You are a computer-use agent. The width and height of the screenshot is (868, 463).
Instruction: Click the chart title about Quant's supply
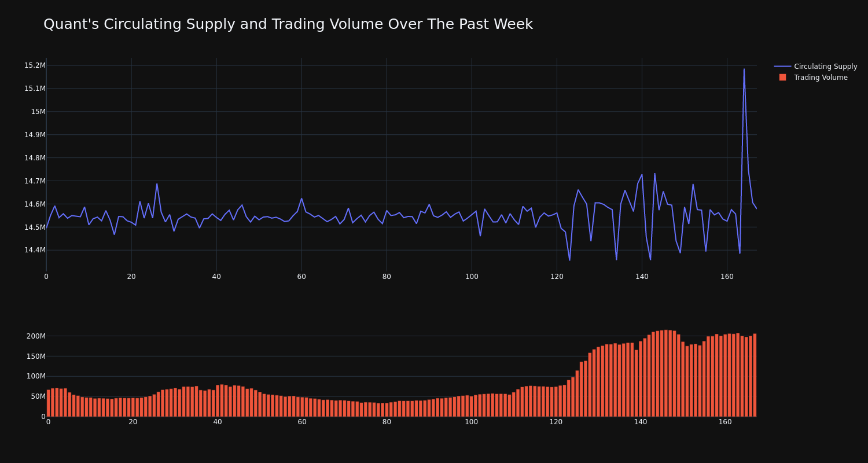288,24
